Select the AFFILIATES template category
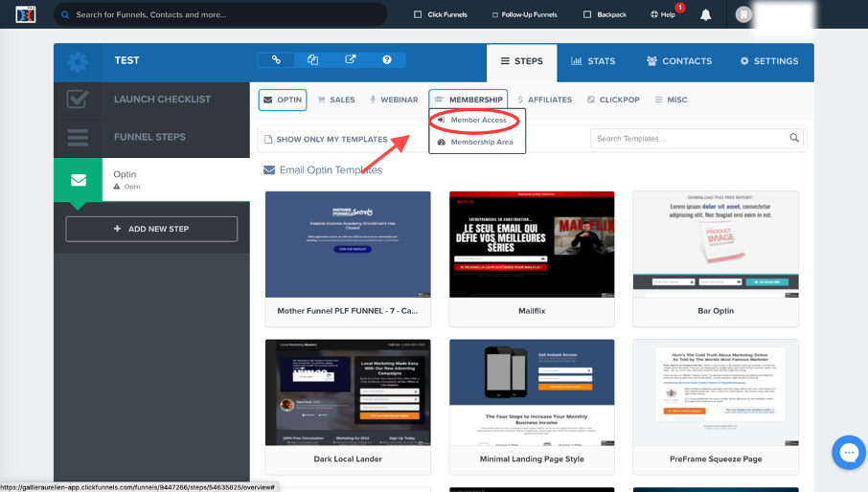Screen dimensions: 868x492 tap(545, 100)
